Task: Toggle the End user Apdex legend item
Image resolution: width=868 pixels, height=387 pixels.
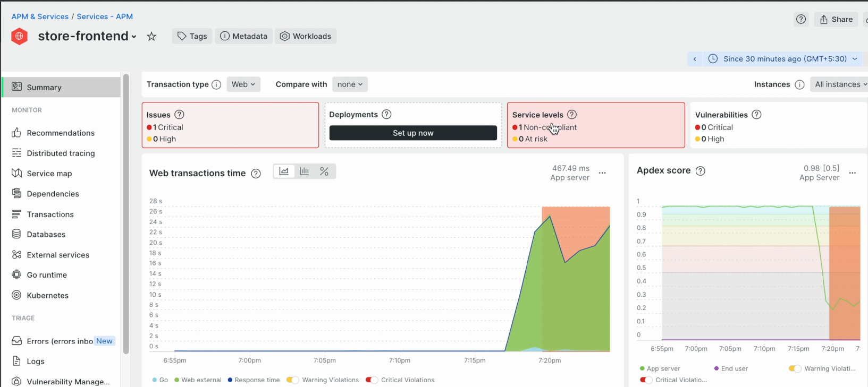Action: pos(731,368)
